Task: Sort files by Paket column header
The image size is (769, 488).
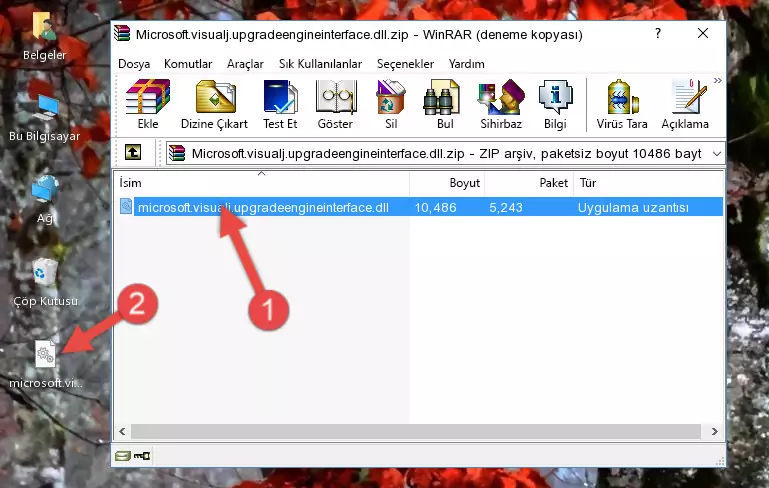Action: [529, 183]
